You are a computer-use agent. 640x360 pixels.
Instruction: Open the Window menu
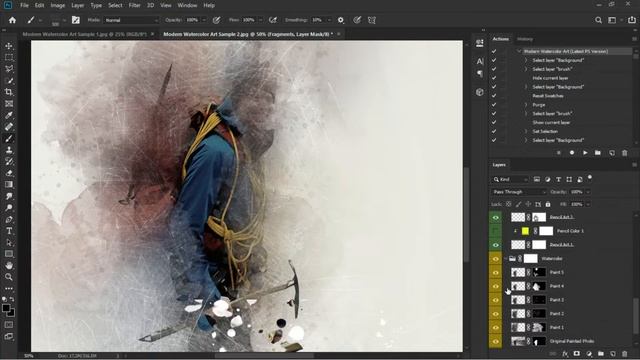187,5
